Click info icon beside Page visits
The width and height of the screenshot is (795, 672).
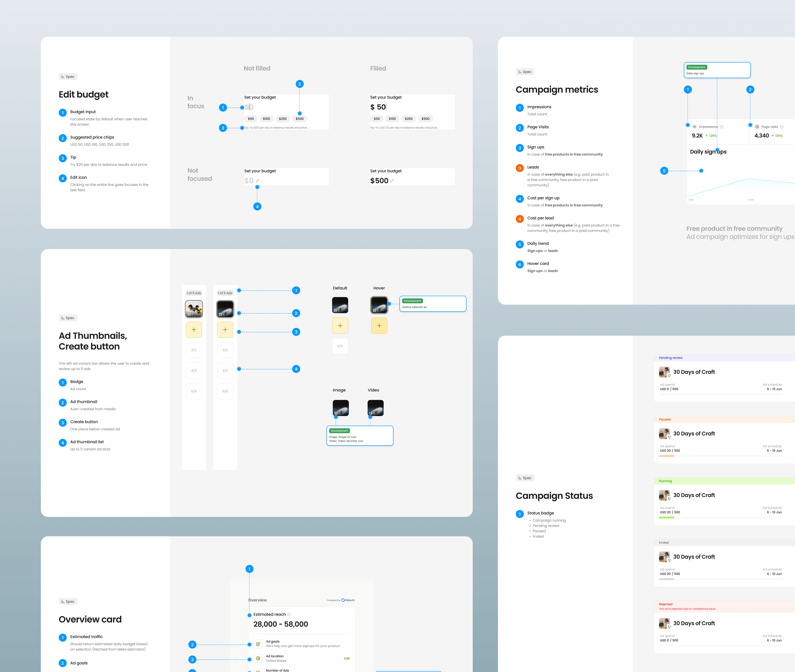click(x=782, y=127)
